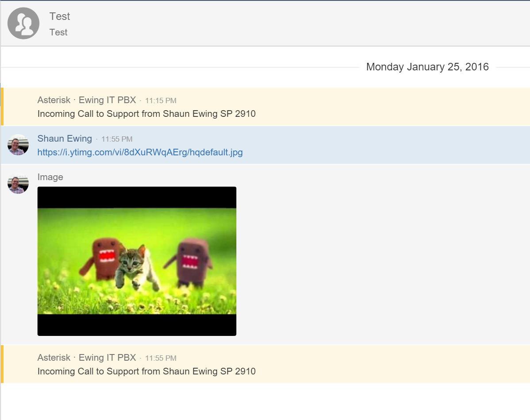The image size is (530, 420).
Task: Click the Monday January 25, 2016 date separator
Action: [427, 67]
